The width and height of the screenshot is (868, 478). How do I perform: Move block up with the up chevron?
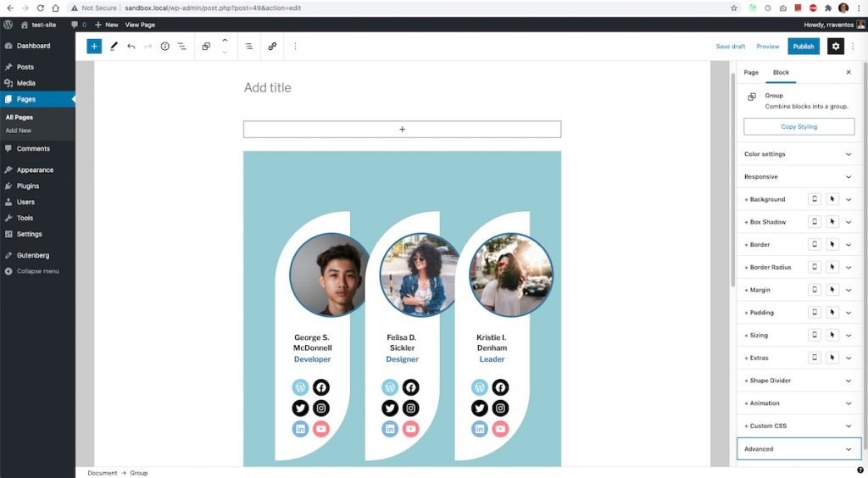(225, 41)
